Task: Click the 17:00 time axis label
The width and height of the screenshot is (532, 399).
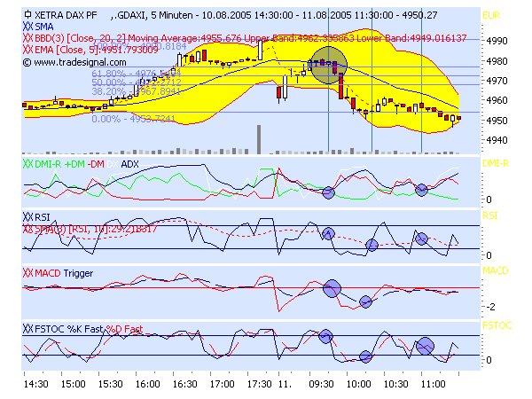Action: point(223,384)
